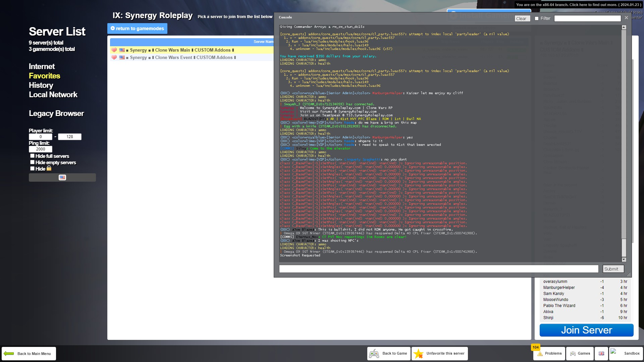Click the console scrollbar up arrow
The width and height of the screenshot is (644, 362).
(x=624, y=27)
